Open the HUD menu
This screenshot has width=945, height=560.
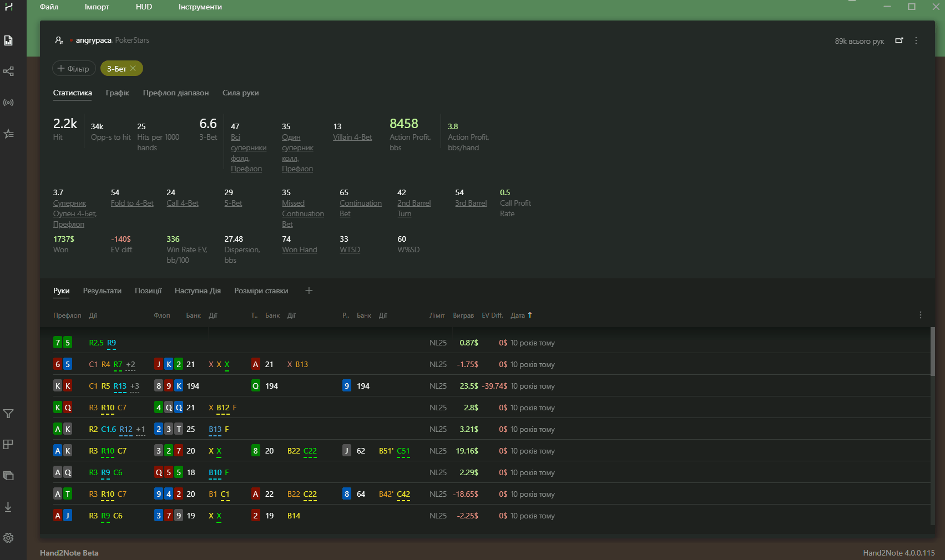pos(144,7)
